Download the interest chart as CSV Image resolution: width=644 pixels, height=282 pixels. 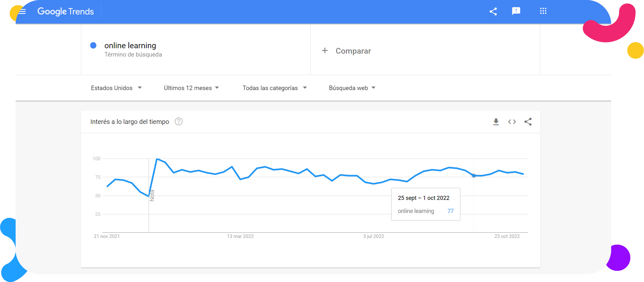pyautogui.click(x=496, y=122)
